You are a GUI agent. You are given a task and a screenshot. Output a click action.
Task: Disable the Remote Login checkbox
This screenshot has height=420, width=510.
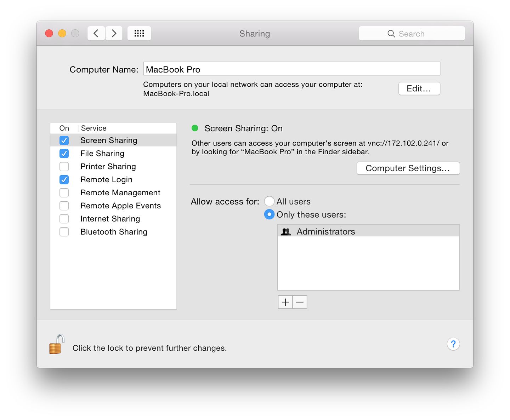click(x=64, y=180)
